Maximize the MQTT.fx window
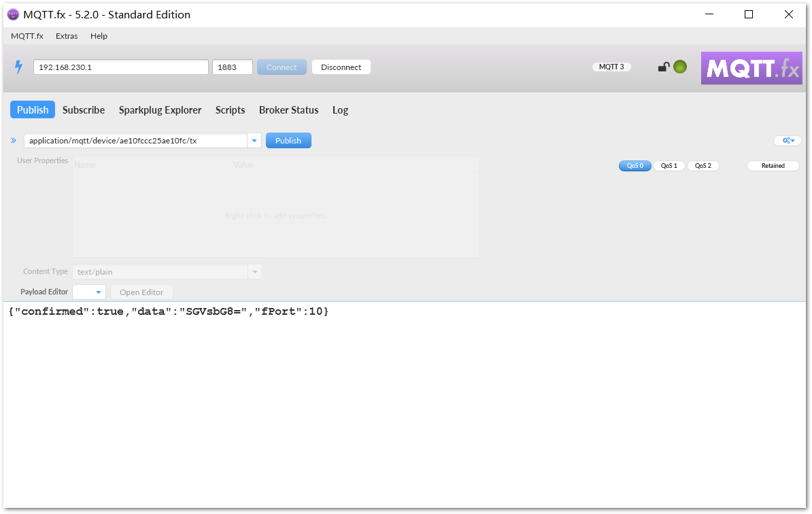This screenshot has height=514, width=812. click(749, 14)
